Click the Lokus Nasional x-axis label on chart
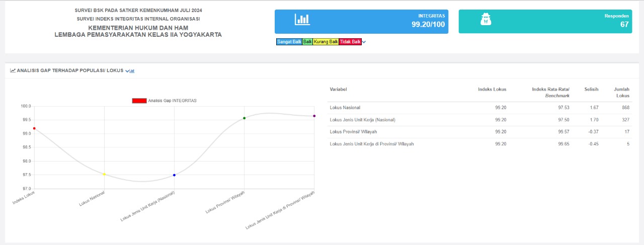The width and height of the screenshot is (644, 245). (93, 198)
